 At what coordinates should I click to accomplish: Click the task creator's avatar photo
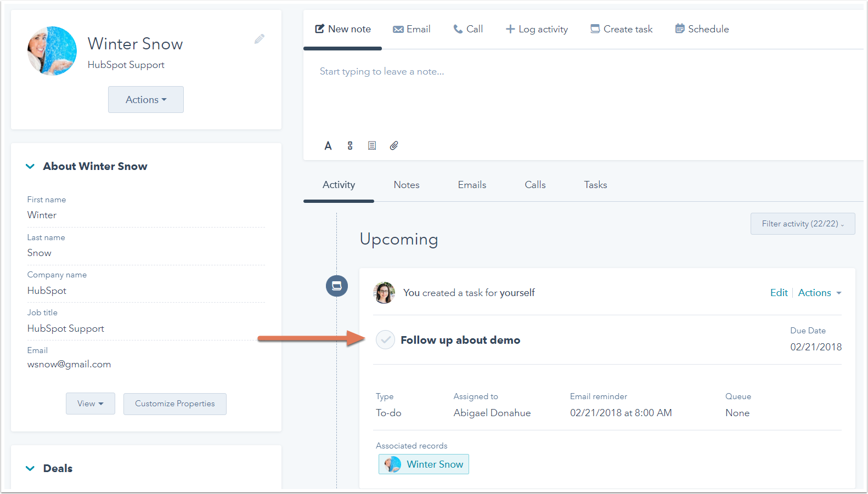click(384, 293)
